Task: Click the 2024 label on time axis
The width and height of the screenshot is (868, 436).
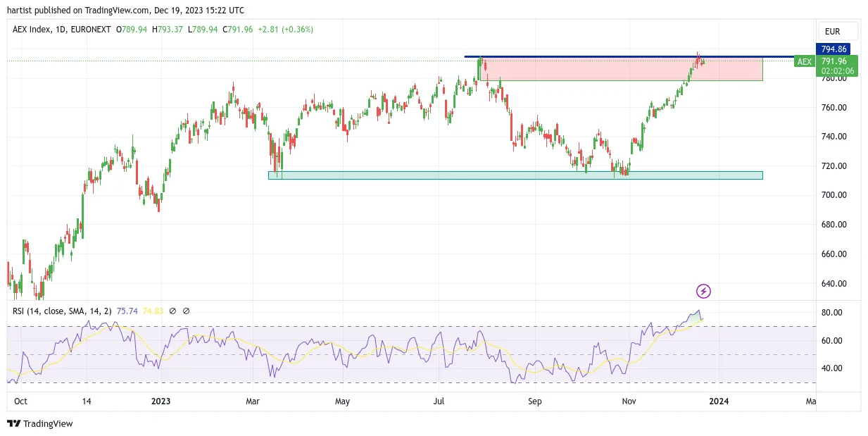Action: [719, 401]
